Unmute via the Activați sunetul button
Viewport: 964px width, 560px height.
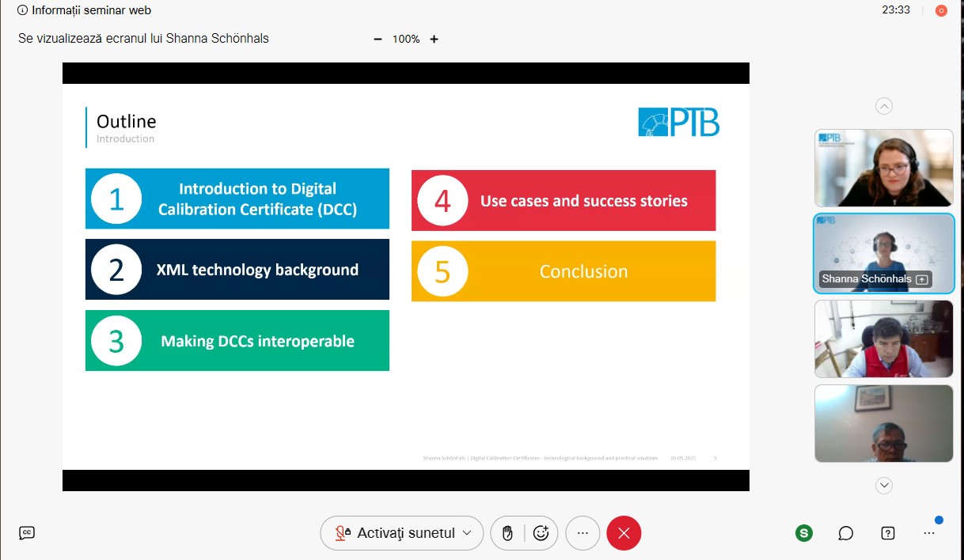click(x=396, y=533)
